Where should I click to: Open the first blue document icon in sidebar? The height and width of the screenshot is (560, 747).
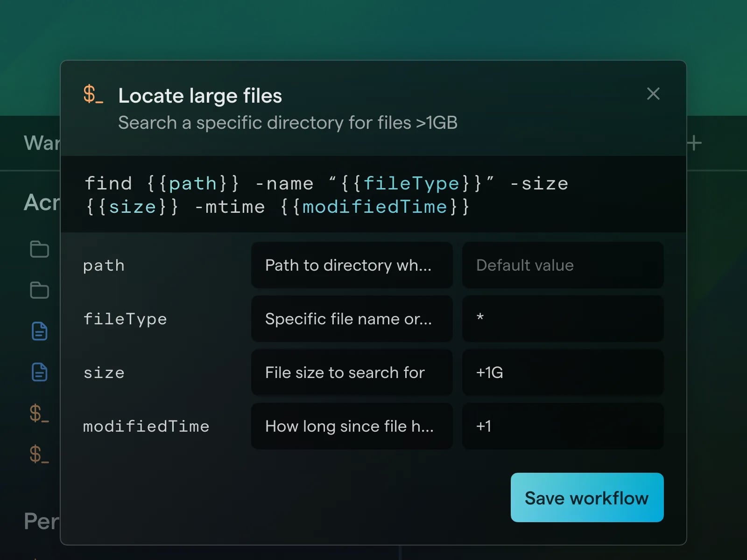[x=39, y=331]
